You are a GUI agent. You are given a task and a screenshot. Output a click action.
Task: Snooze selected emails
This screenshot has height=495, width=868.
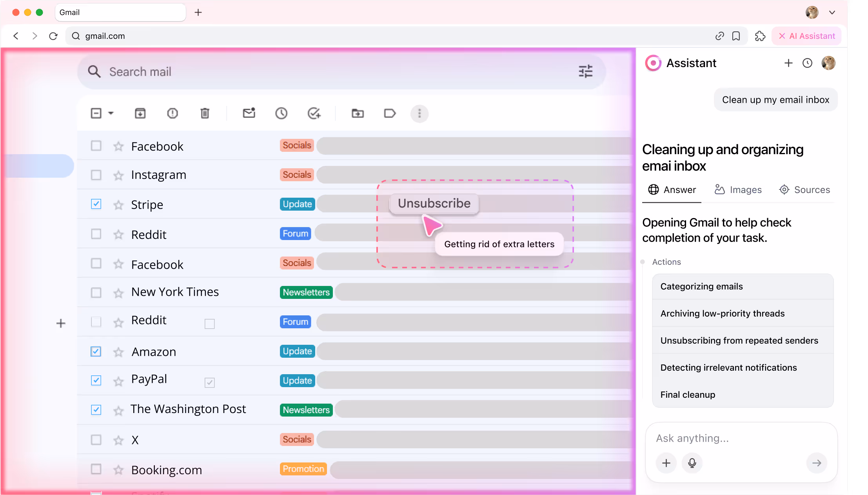click(281, 113)
